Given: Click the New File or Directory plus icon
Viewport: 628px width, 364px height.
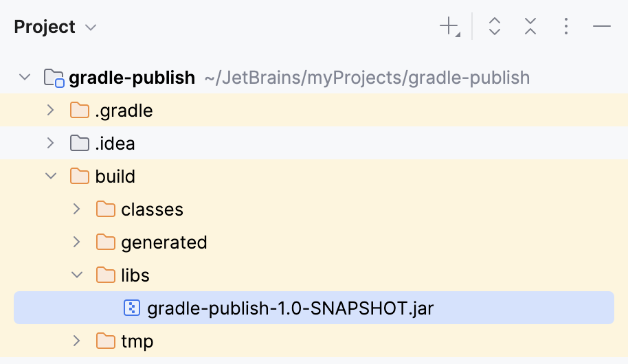Looking at the screenshot, I should click(x=449, y=27).
